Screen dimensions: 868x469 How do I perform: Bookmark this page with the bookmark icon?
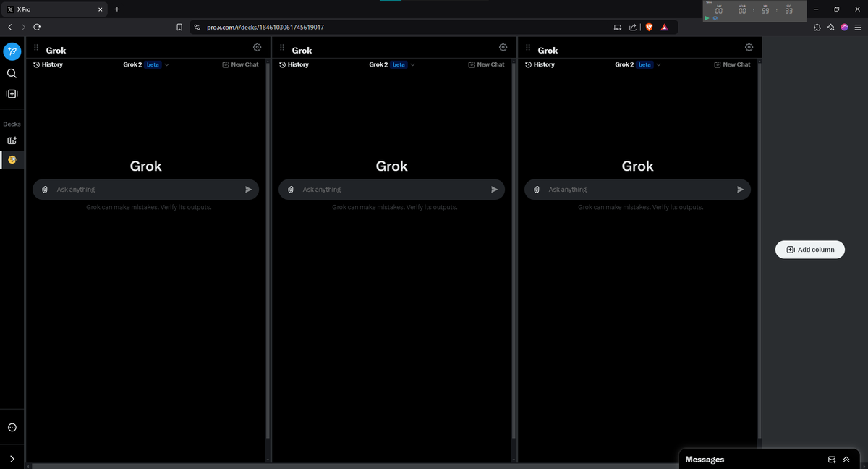[x=179, y=27]
